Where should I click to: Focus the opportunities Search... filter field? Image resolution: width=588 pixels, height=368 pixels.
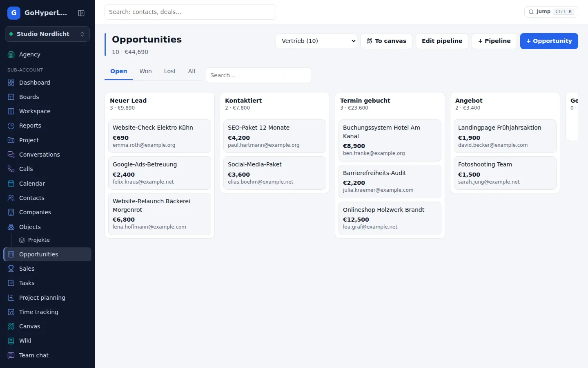[x=259, y=75]
